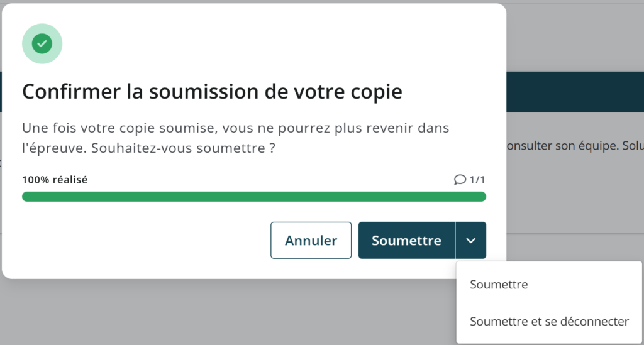Click the white space right of the checkmark icon
Screen dimensions: 644x345
[252, 44]
